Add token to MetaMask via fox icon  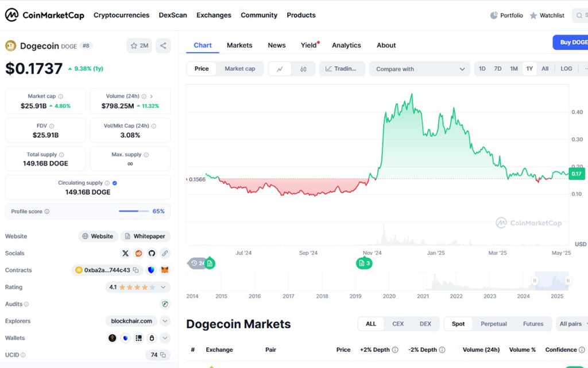(165, 270)
